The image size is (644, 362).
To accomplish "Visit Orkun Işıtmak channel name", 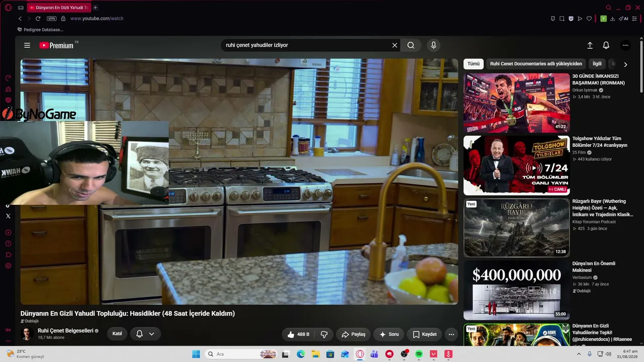I will click(x=585, y=90).
